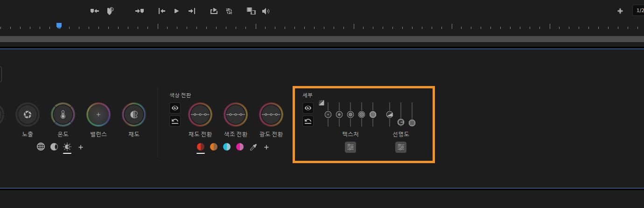Click the 텍스처 label
Image resolution: width=644 pixels, height=208 pixels.
pos(350,134)
